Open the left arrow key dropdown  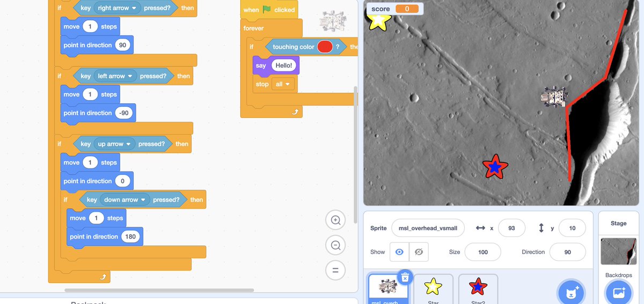(115, 76)
